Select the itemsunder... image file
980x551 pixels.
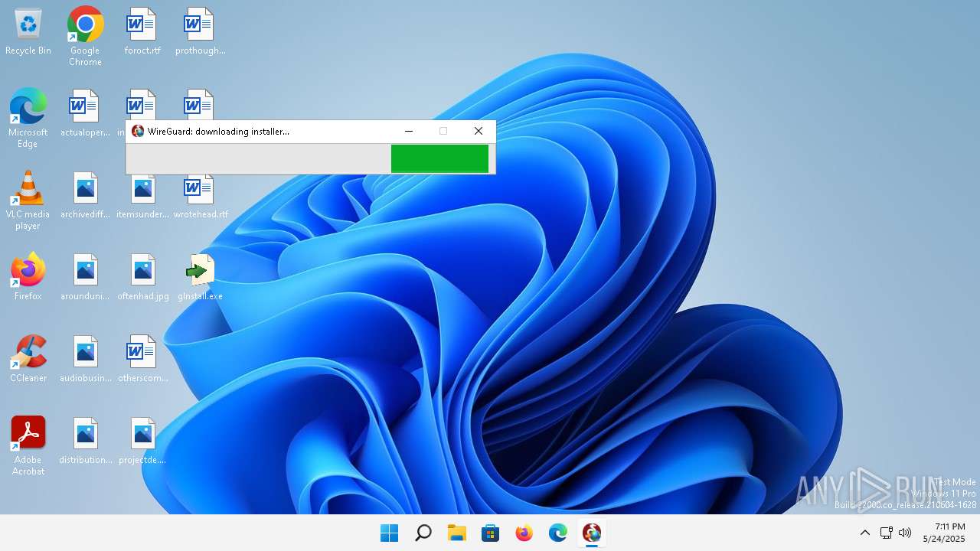tap(142, 196)
